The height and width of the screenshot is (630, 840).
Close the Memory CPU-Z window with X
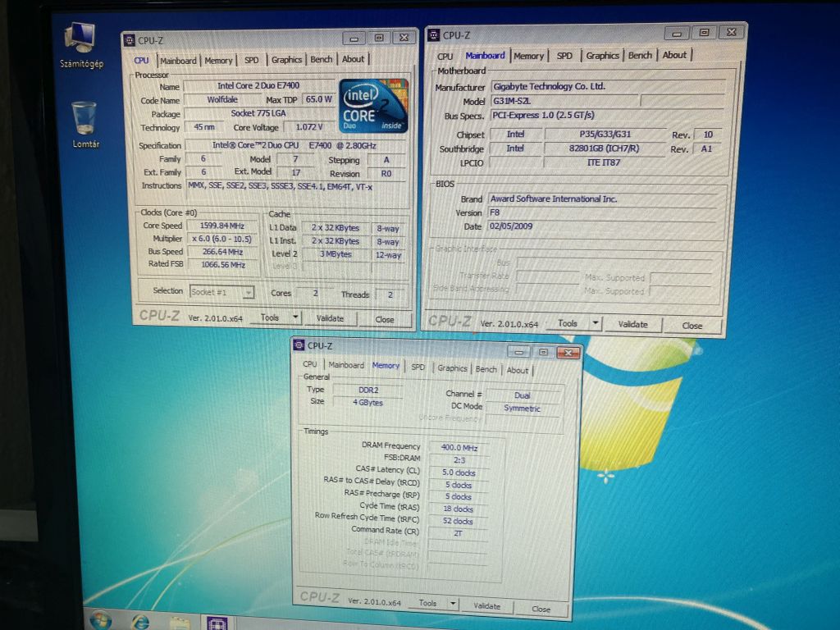coord(568,352)
